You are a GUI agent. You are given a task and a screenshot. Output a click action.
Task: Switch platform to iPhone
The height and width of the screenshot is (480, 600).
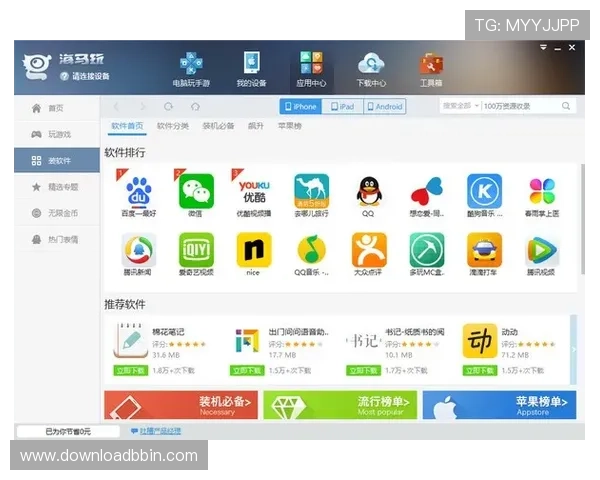tap(301, 106)
